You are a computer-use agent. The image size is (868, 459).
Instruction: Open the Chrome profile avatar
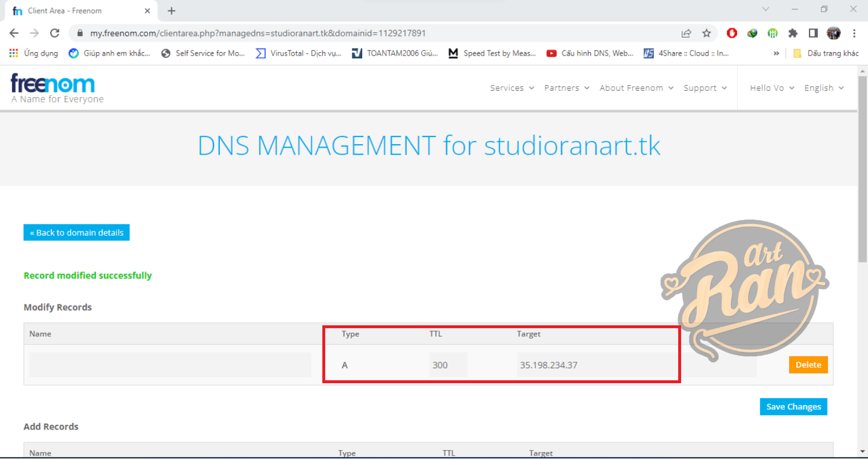pos(833,33)
